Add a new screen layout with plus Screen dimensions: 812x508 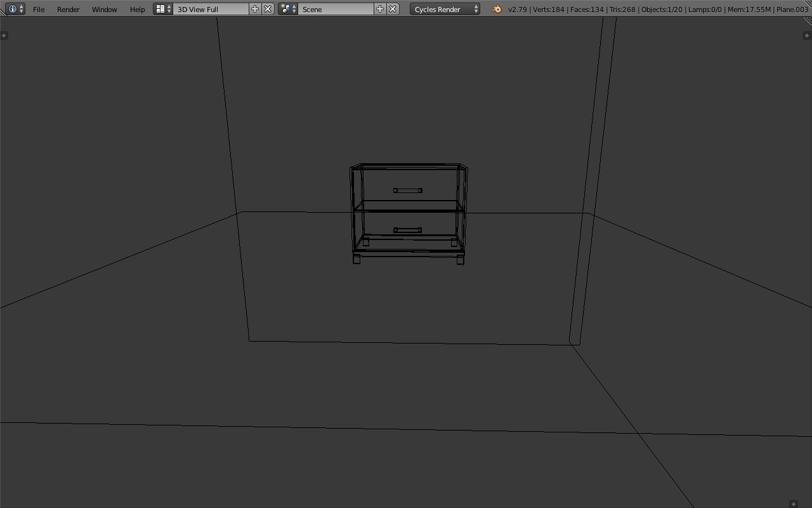[x=255, y=9]
